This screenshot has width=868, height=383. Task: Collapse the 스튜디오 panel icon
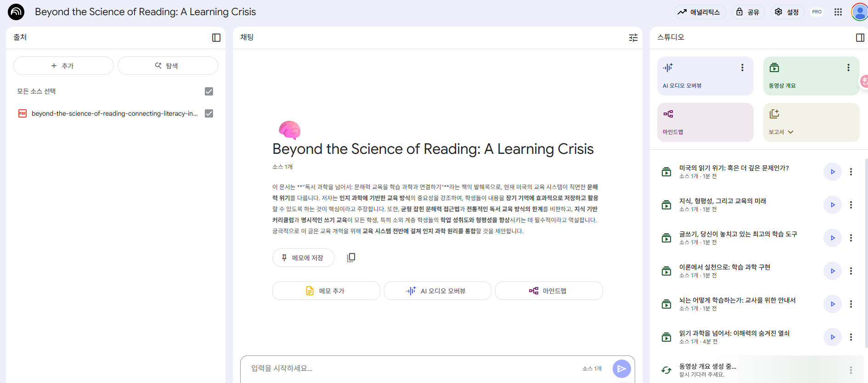(860, 38)
